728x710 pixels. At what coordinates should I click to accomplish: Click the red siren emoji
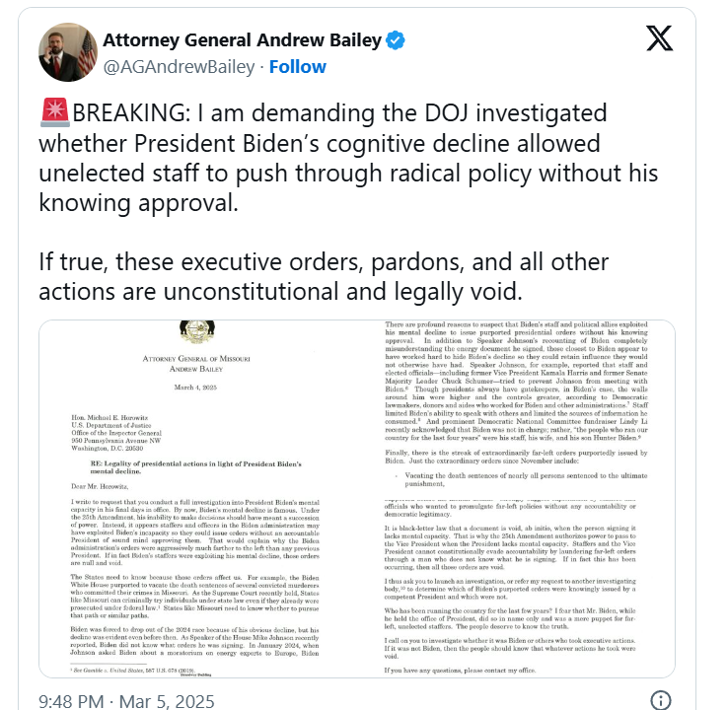point(56,113)
